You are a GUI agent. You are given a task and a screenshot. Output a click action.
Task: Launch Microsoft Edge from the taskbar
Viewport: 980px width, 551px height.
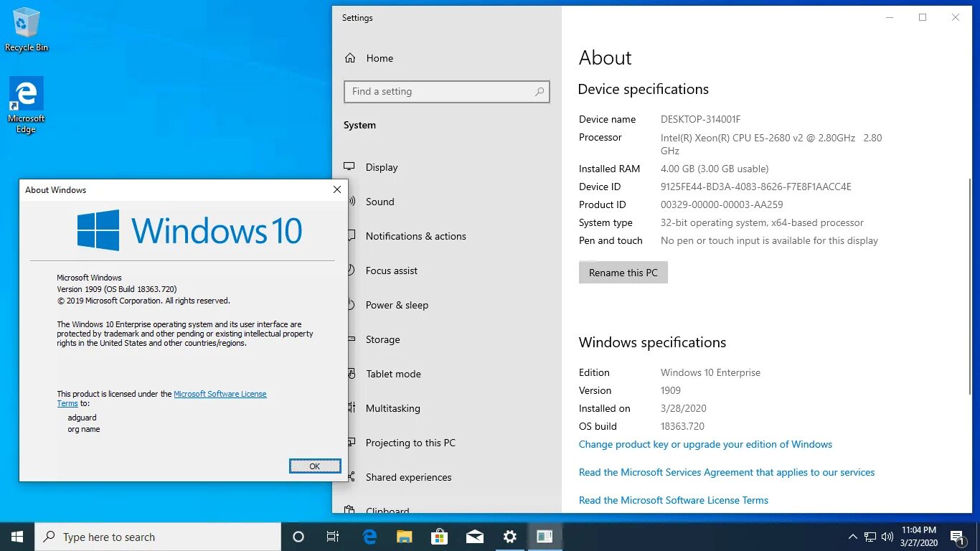tap(369, 536)
